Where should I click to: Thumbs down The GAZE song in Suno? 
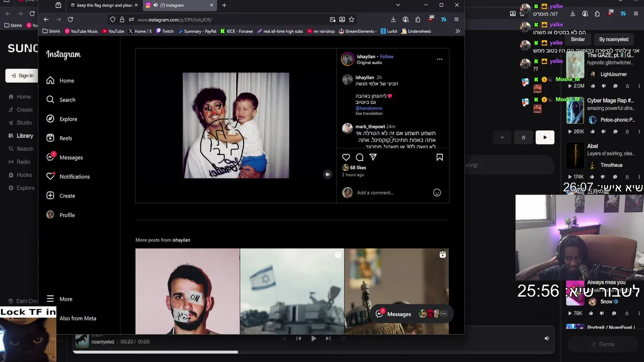tap(603, 86)
